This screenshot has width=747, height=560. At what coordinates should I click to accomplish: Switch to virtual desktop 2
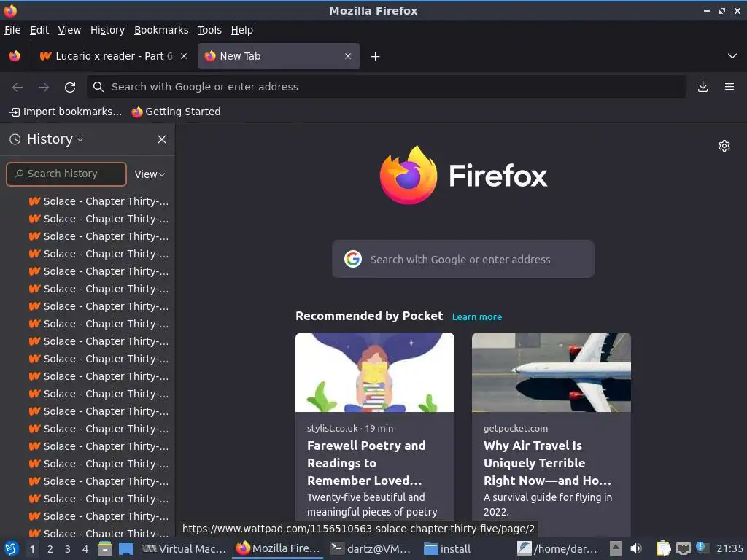click(x=50, y=549)
